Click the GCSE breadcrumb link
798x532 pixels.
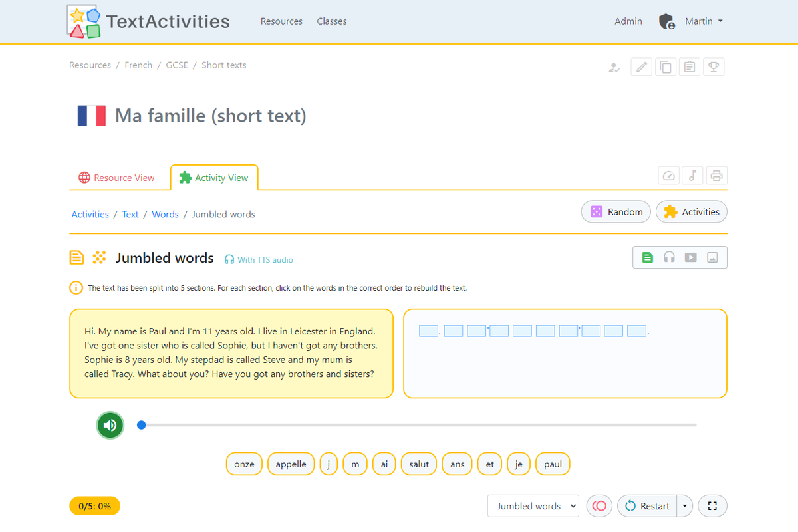[177, 65]
